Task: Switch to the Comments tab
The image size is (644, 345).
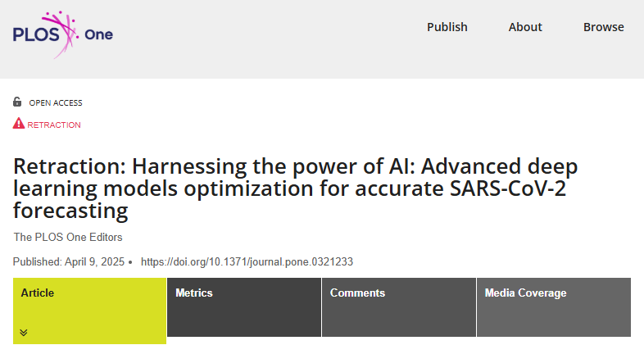Action: (x=399, y=307)
